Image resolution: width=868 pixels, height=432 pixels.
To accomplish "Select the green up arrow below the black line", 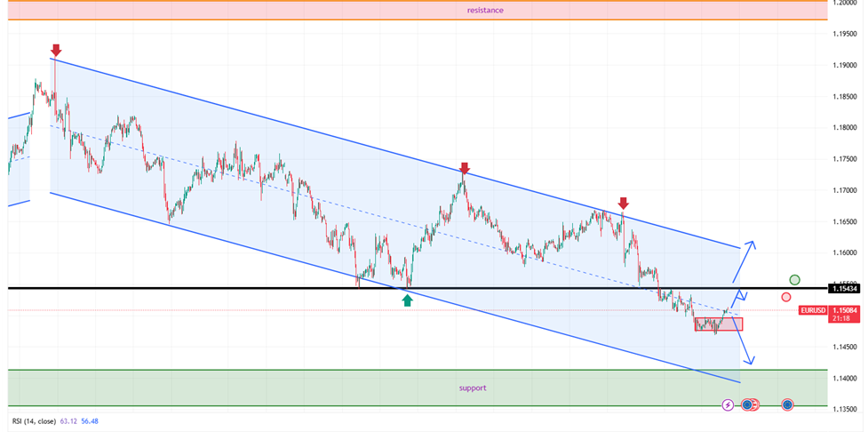I will [x=407, y=300].
